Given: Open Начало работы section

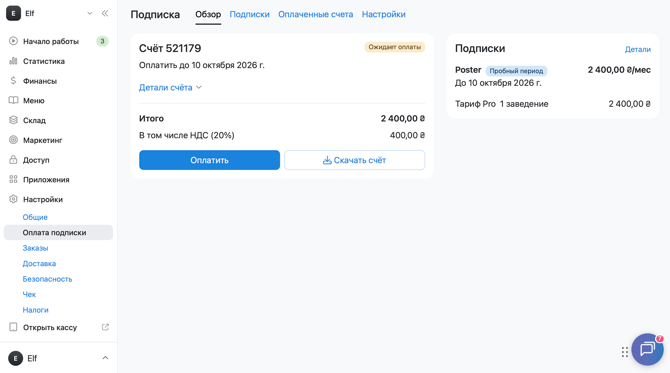Looking at the screenshot, I should click(51, 41).
